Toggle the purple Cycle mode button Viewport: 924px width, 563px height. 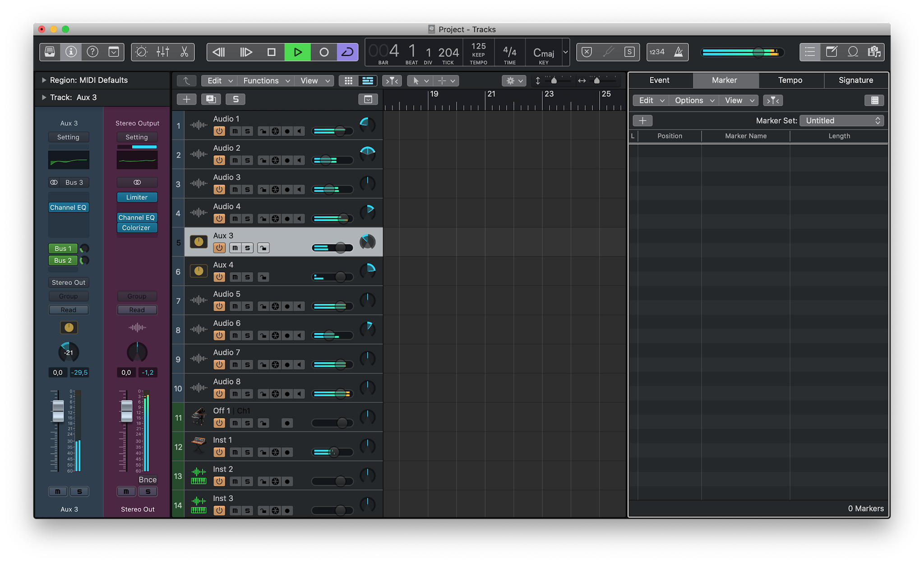click(x=347, y=52)
